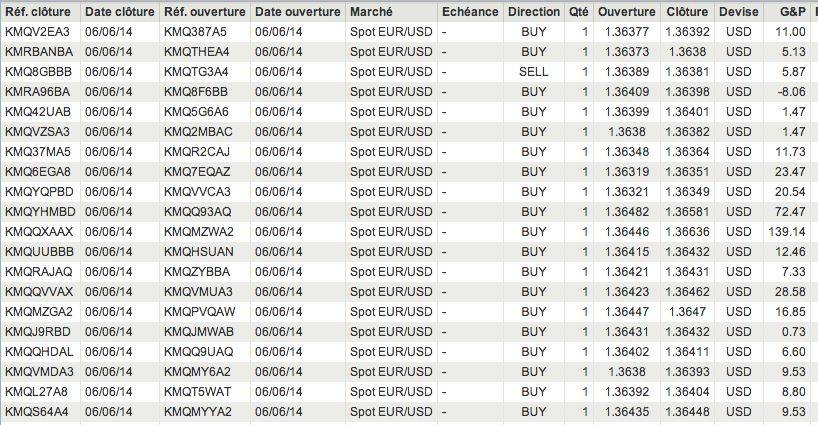Sort by the Réf. clôture column header
The height and width of the screenshot is (425, 818).
point(40,12)
